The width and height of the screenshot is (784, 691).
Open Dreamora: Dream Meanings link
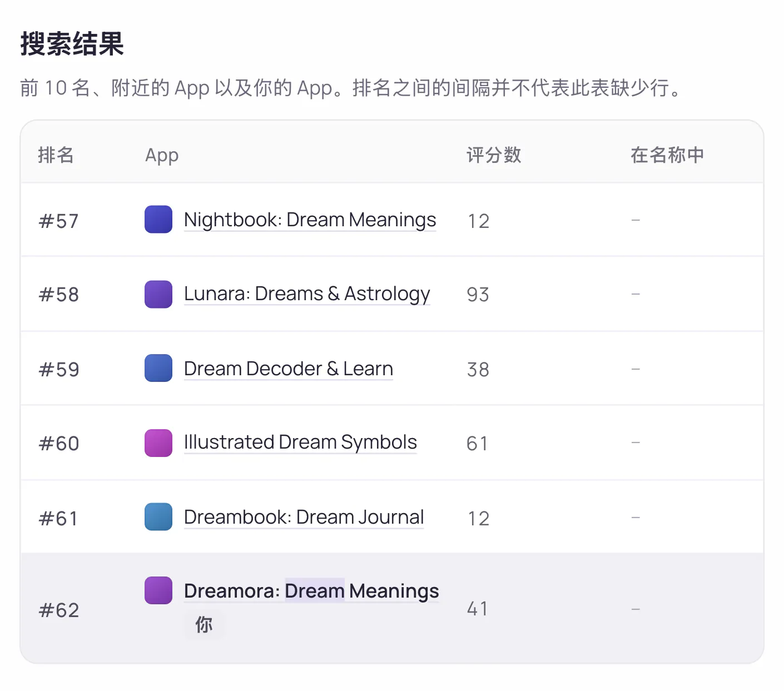(311, 591)
